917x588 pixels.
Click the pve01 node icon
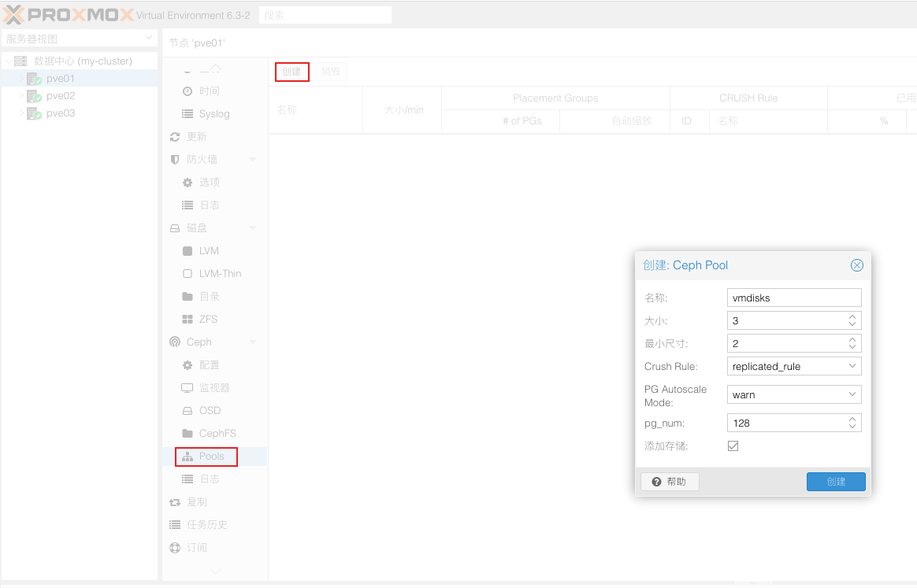pyautogui.click(x=34, y=79)
